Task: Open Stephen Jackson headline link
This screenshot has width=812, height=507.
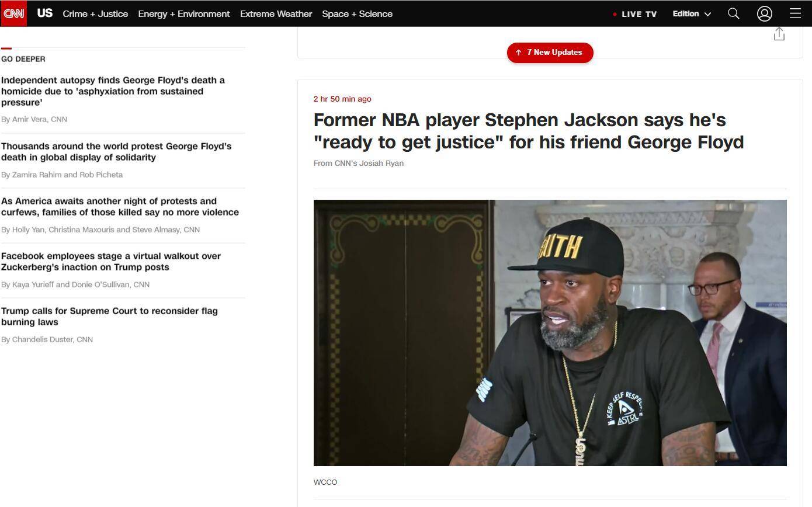Action: click(529, 131)
